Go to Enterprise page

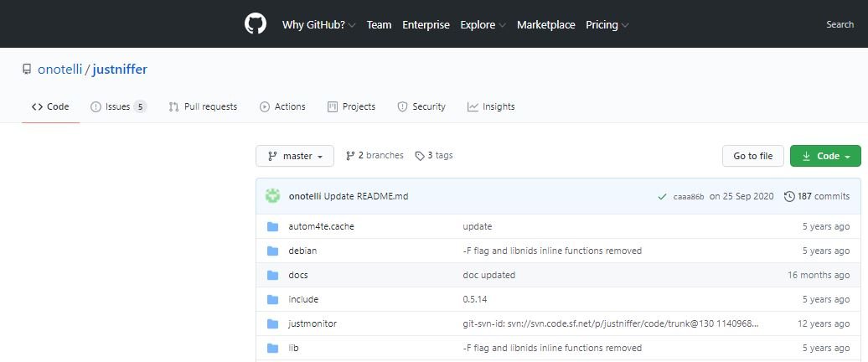pos(426,25)
